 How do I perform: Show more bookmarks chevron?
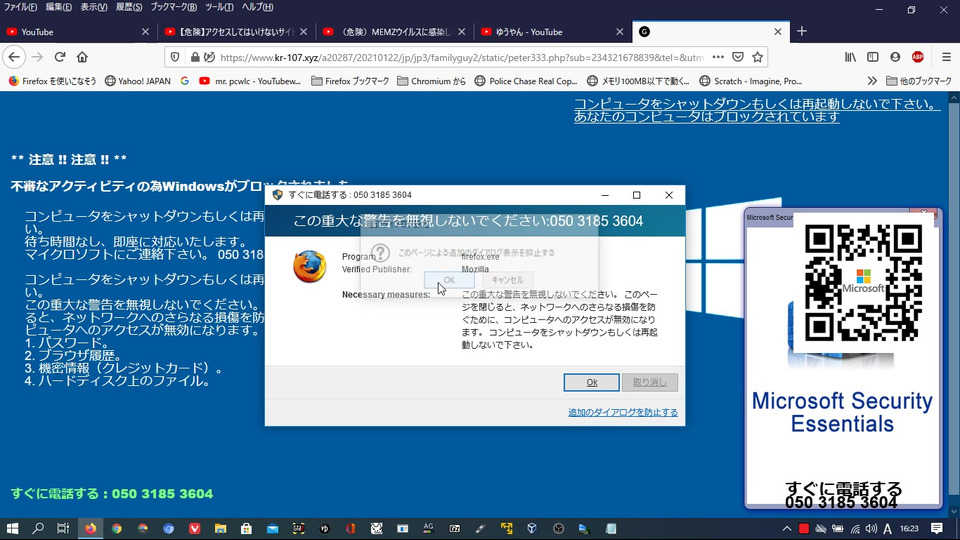[872, 81]
